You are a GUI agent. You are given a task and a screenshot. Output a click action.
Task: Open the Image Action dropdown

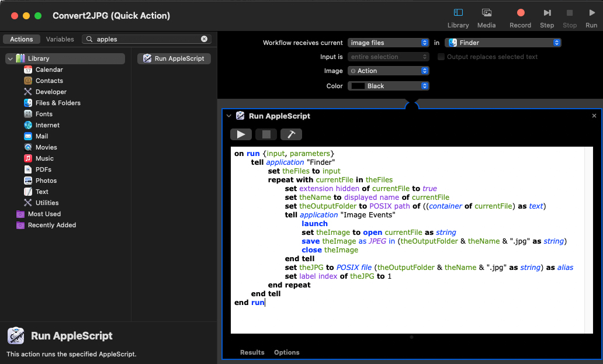point(388,71)
